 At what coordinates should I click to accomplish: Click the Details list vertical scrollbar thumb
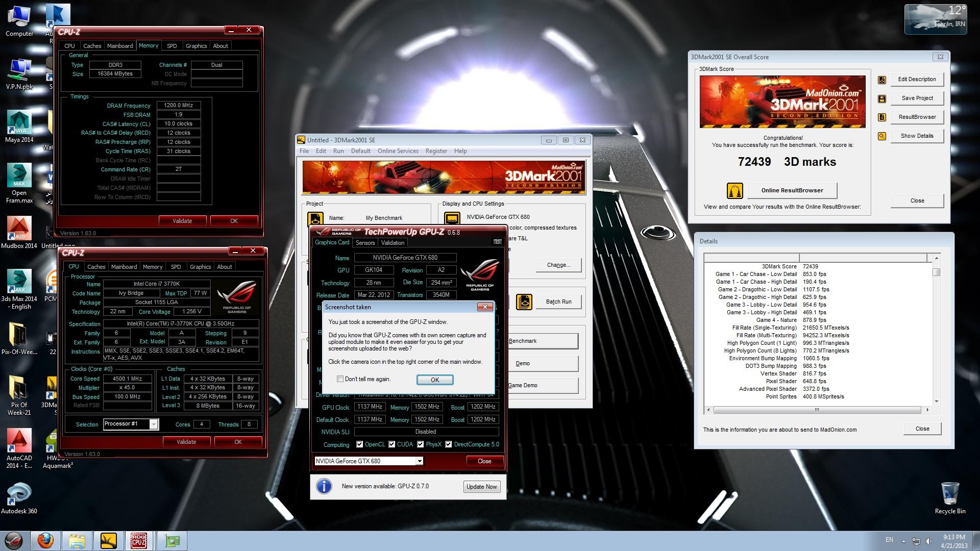click(936, 272)
